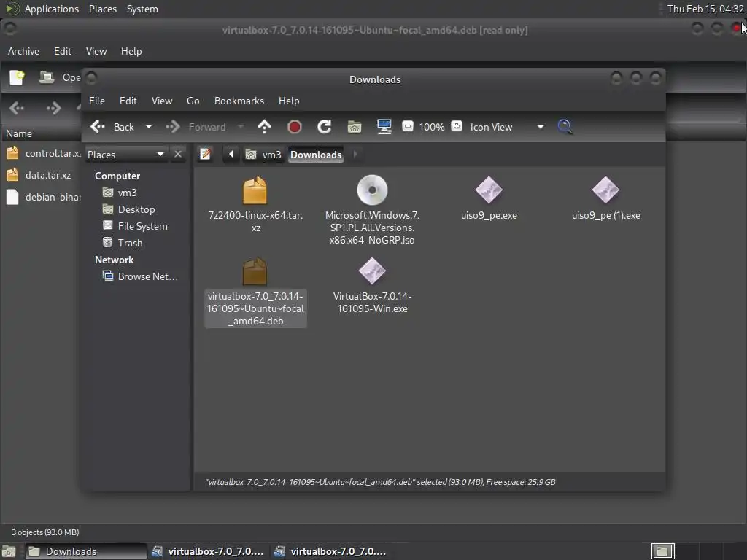The height and width of the screenshot is (560, 747).
Task: Open Help menu in archive manager window
Action: [131, 52]
